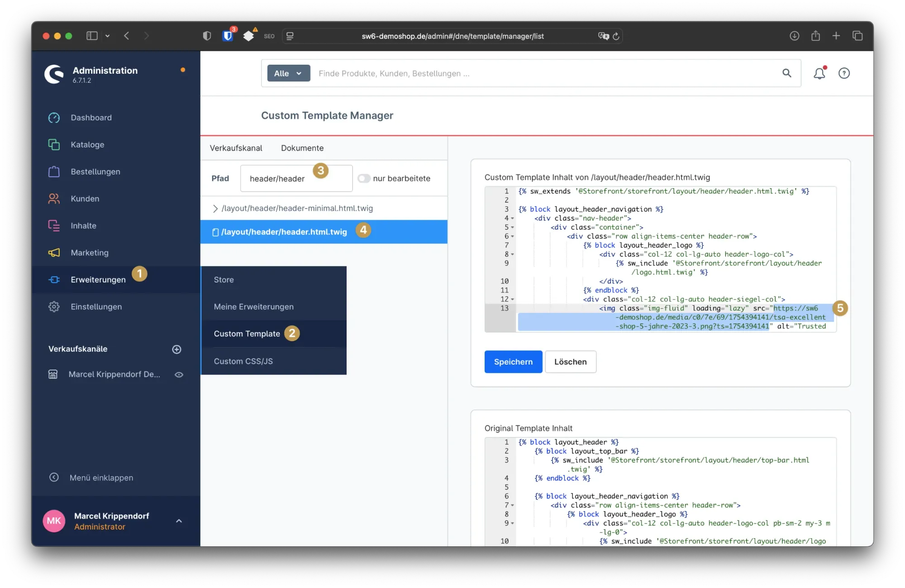This screenshot has width=905, height=588.
Task: Open the Einstellungen gear menu
Action: [96, 307]
